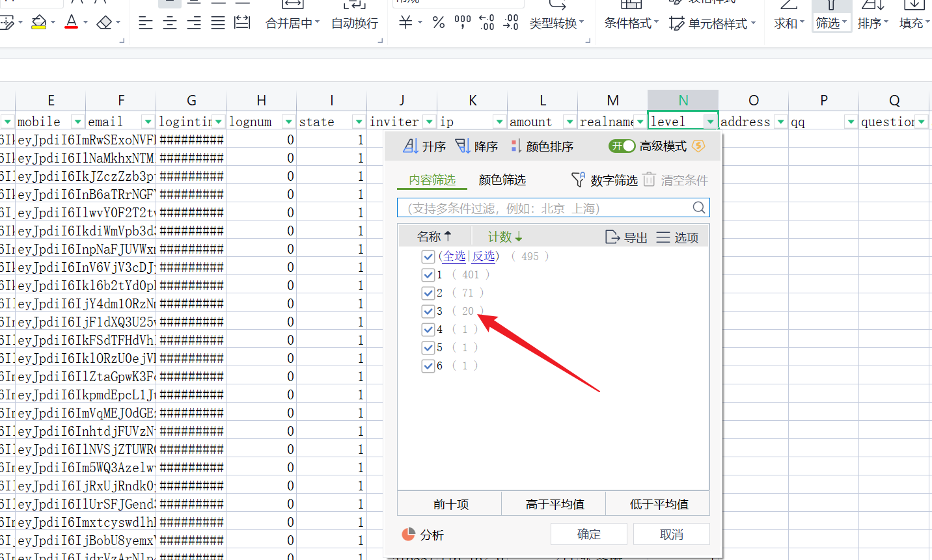Align text left icon in toolbar
Image resolution: width=932 pixels, height=560 pixels.
click(x=146, y=23)
